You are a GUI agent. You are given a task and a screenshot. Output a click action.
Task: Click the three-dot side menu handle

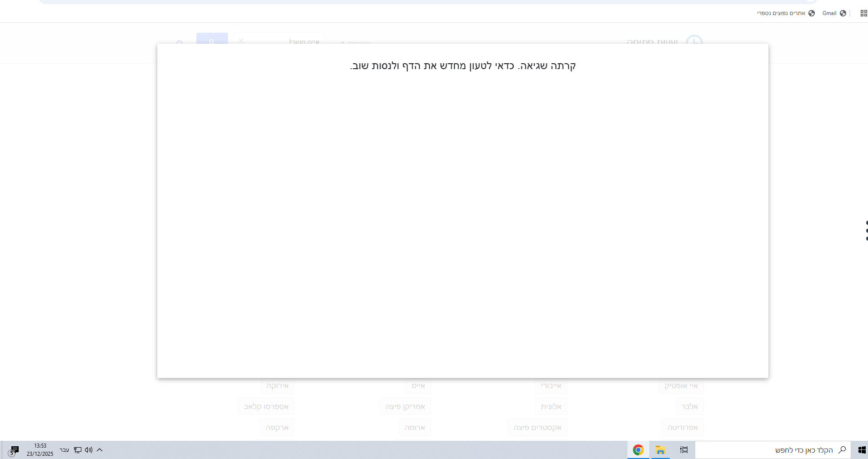point(866,231)
